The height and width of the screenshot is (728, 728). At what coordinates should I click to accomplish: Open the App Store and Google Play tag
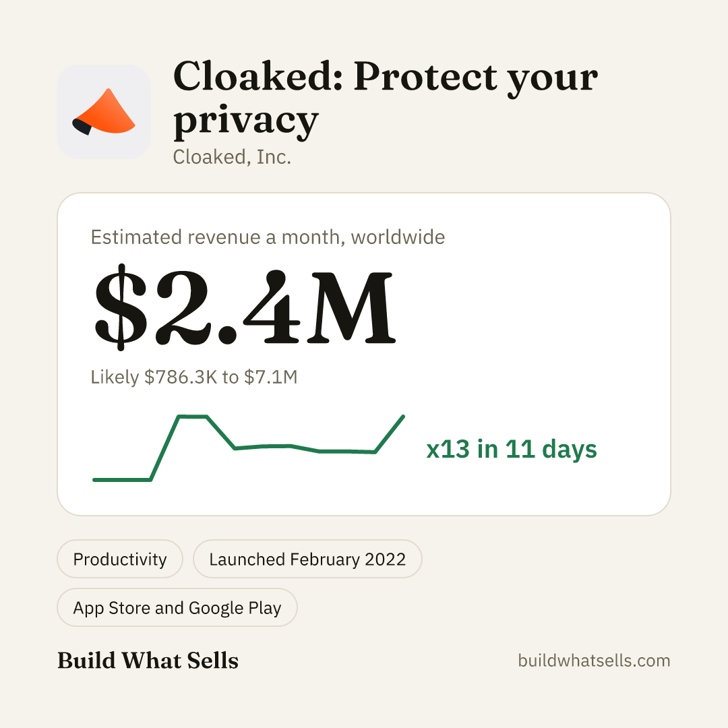pos(177,608)
